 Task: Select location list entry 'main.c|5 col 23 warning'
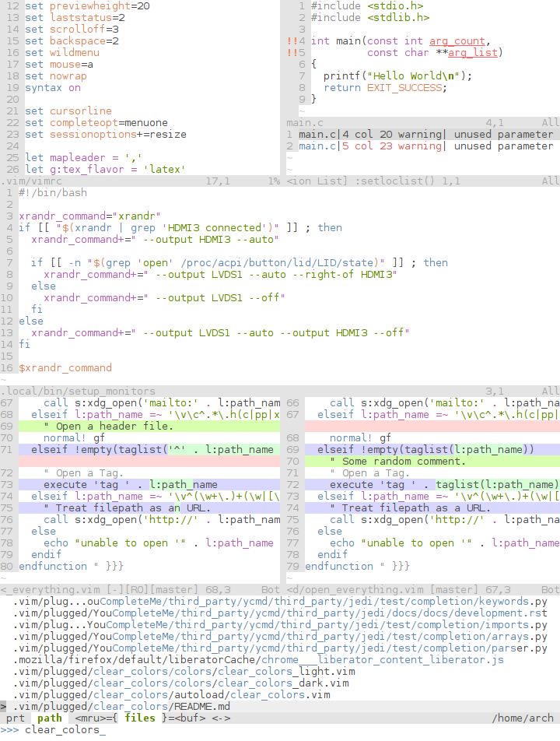(422, 146)
